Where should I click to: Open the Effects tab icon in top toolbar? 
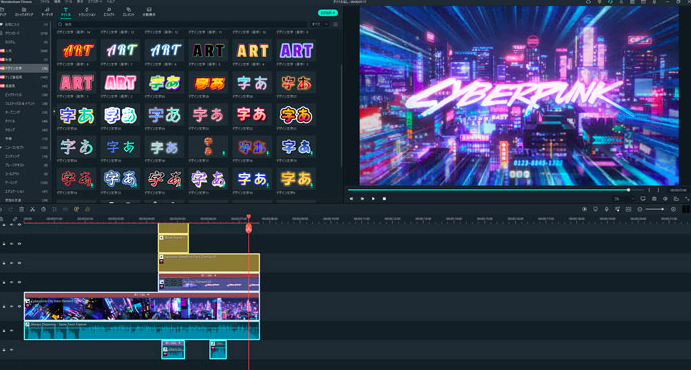click(x=108, y=9)
